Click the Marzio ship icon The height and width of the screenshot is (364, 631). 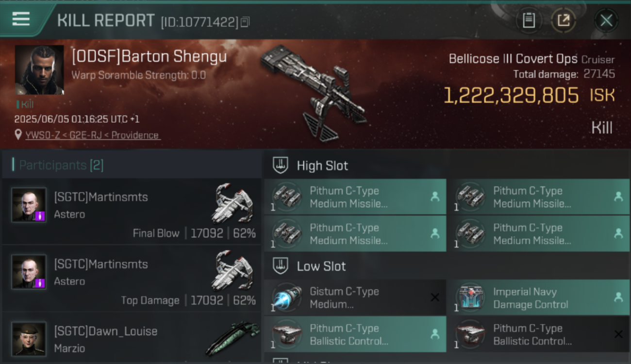coord(232,338)
